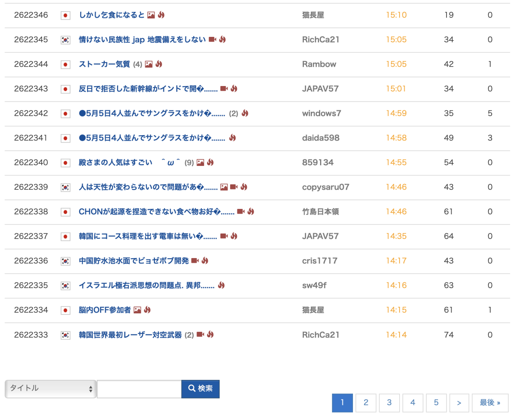513x420 pixels.
Task: Click the video icon on post 2622333
Action: click(x=200, y=335)
